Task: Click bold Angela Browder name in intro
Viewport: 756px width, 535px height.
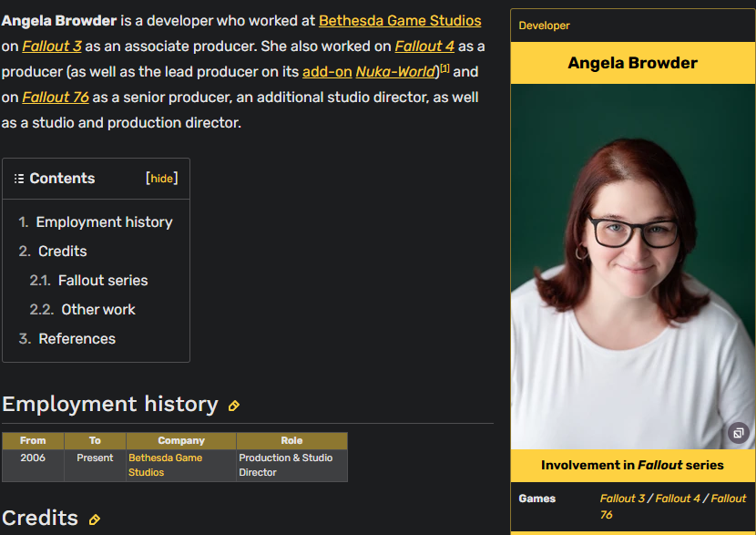Action: click(59, 21)
